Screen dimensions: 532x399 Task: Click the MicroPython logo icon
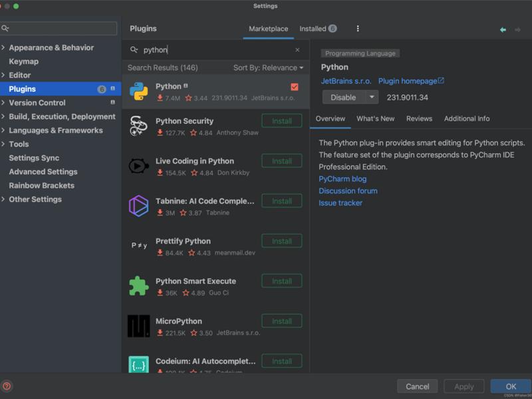click(x=138, y=326)
